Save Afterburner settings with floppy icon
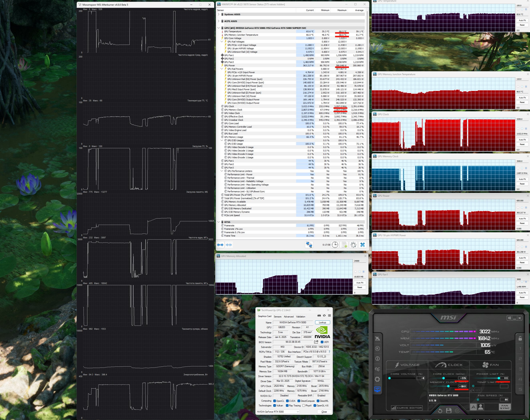 pos(449,411)
